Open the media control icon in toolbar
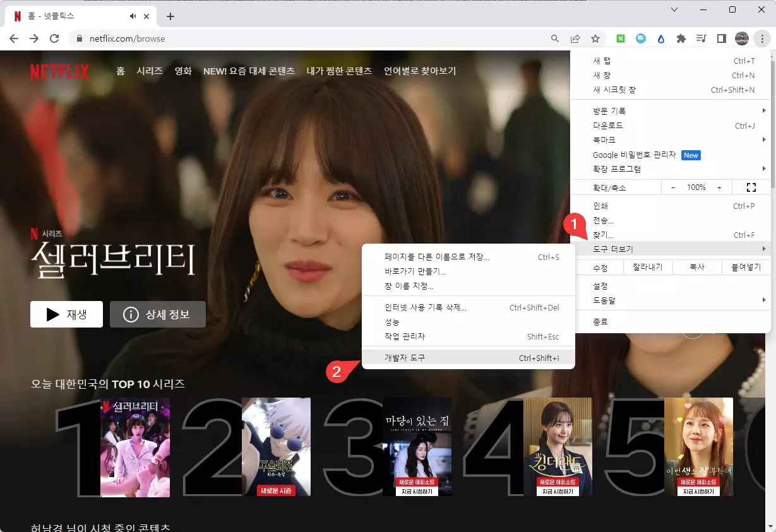This screenshot has height=532, width=776. tap(701, 38)
